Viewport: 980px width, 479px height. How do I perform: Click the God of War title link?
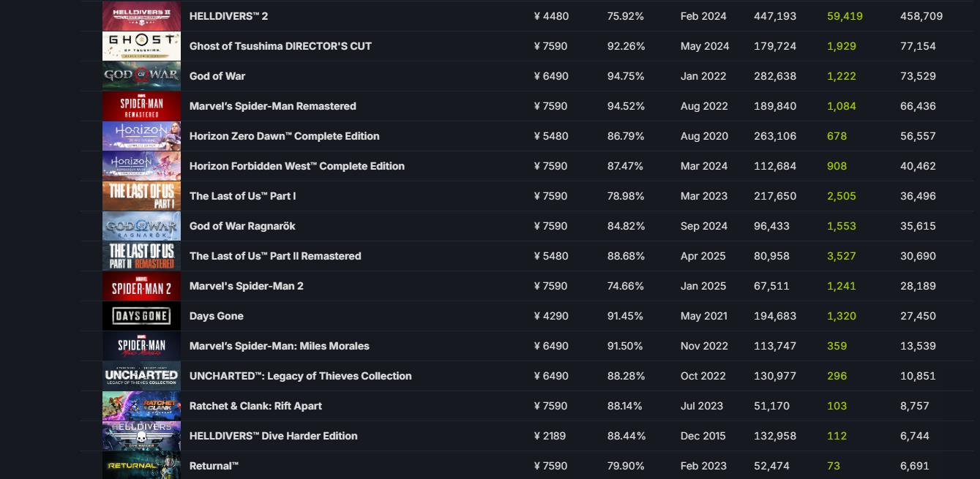pyautogui.click(x=217, y=76)
